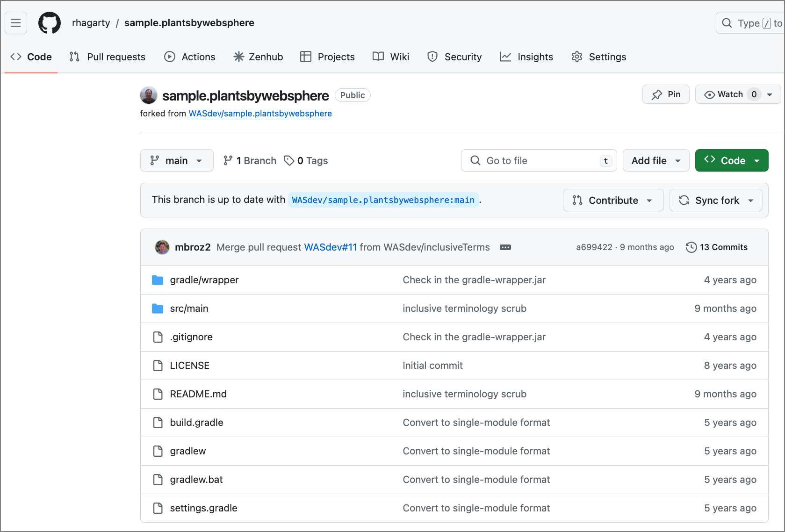Expand commit message ellipsis button

click(505, 247)
